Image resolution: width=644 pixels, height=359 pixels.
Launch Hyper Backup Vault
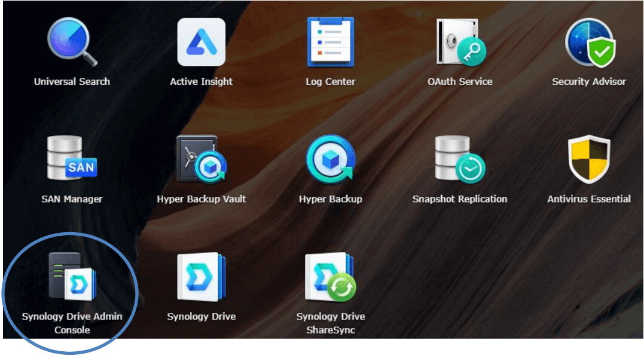[202, 159]
